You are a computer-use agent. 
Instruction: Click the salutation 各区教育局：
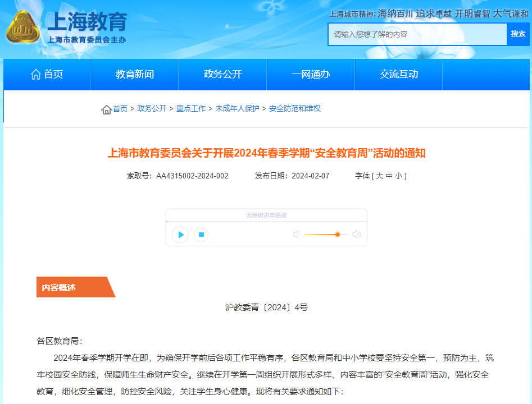[x=60, y=341]
